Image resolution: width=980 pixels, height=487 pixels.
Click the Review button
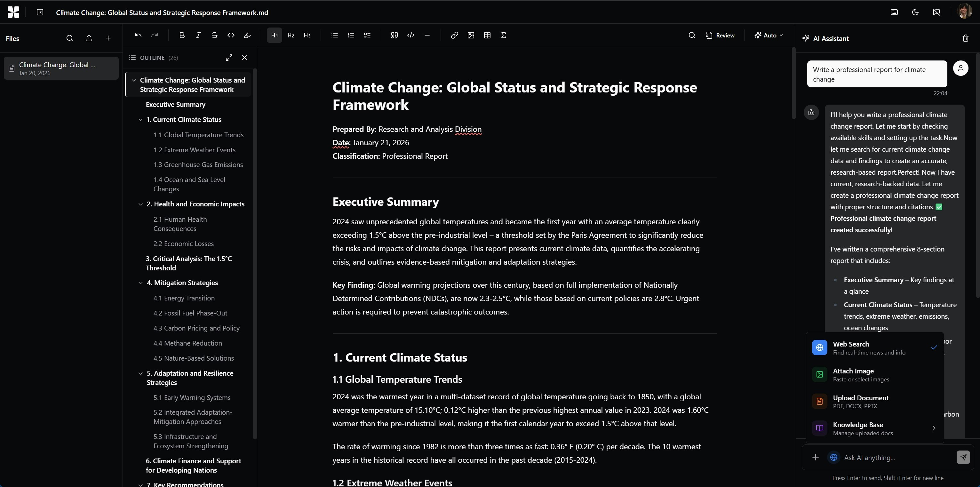720,36
